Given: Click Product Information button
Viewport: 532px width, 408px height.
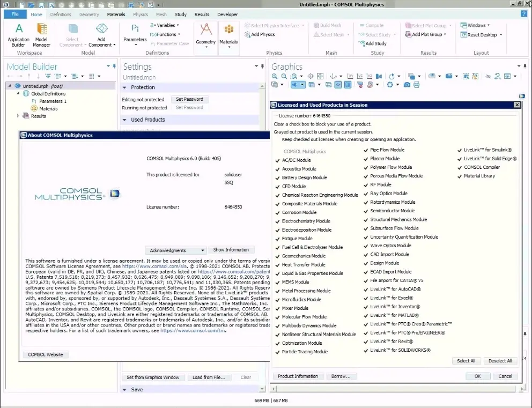Looking at the screenshot, I should coord(298,376).
